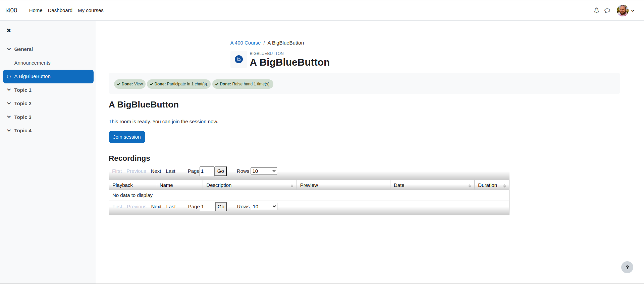Collapse the General section
This screenshot has height=284, width=644.
click(9, 49)
